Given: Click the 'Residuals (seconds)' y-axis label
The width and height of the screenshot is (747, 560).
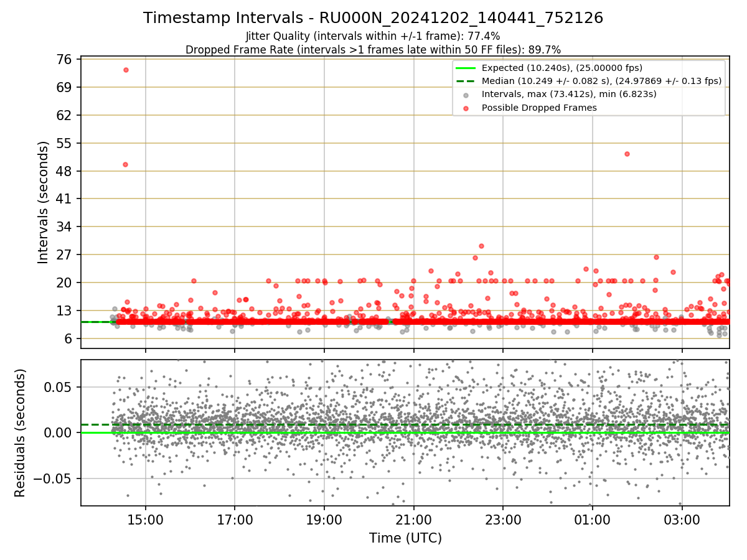Looking at the screenshot, I should (x=21, y=432).
